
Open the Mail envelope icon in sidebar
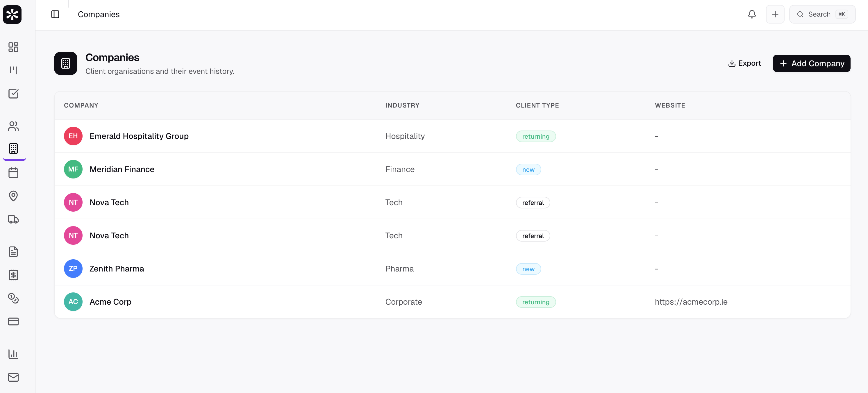pyautogui.click(x=13, y=377)
